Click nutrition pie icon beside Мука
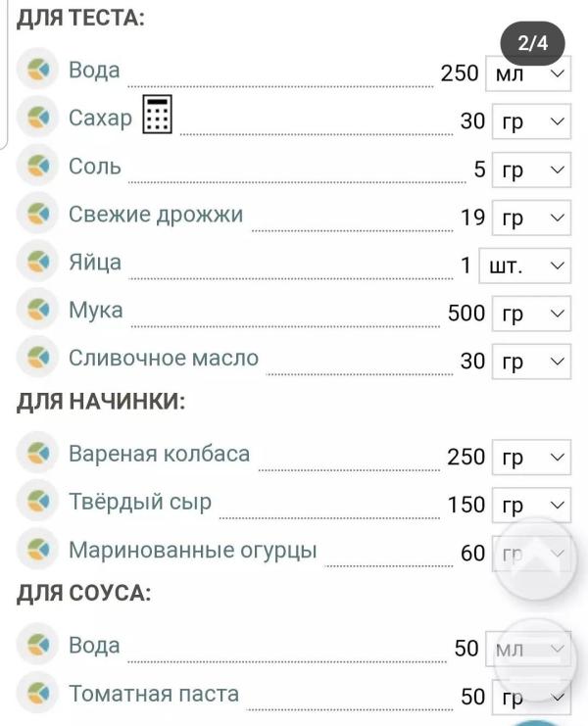This screenshot has width=588, height=726. pyautogui.click(x=37, y=309)
